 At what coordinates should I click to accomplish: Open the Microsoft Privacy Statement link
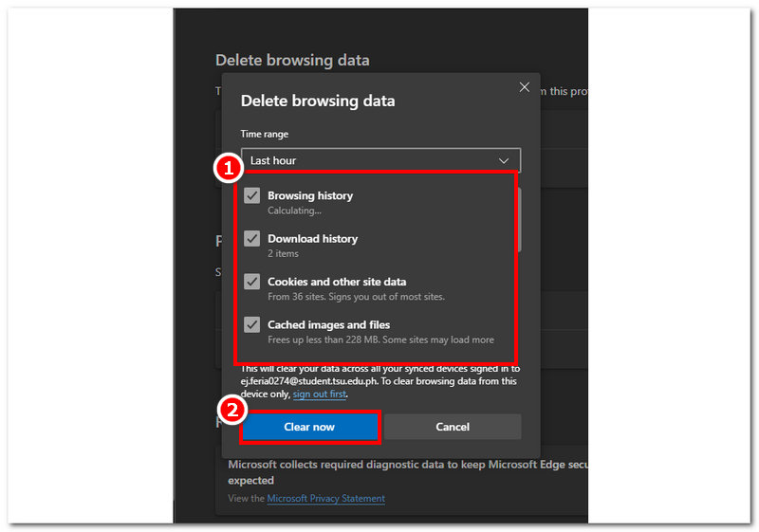point(325,499)
